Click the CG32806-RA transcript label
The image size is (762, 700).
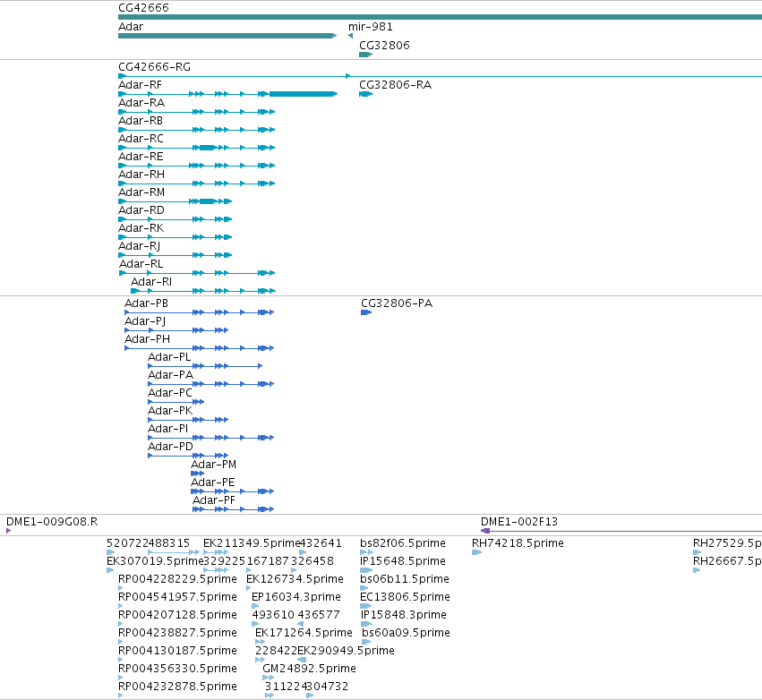pos(395,84)
